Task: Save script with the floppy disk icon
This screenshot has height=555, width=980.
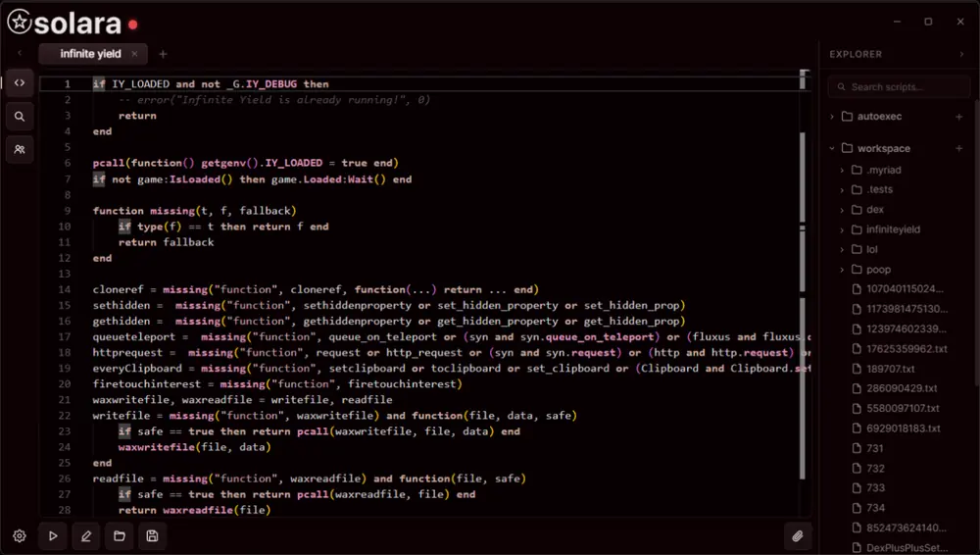Action: 153,536
